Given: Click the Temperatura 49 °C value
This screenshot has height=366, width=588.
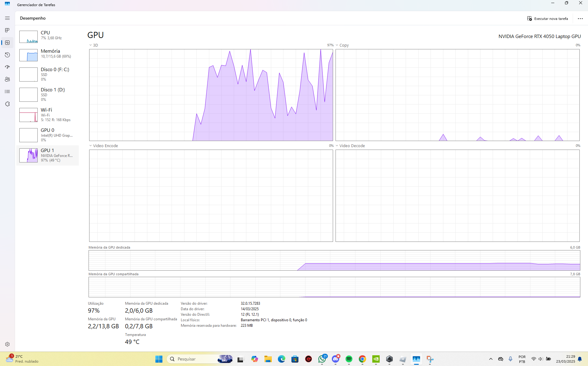Looking at the screenshot, I should click(x=132, y=342).
